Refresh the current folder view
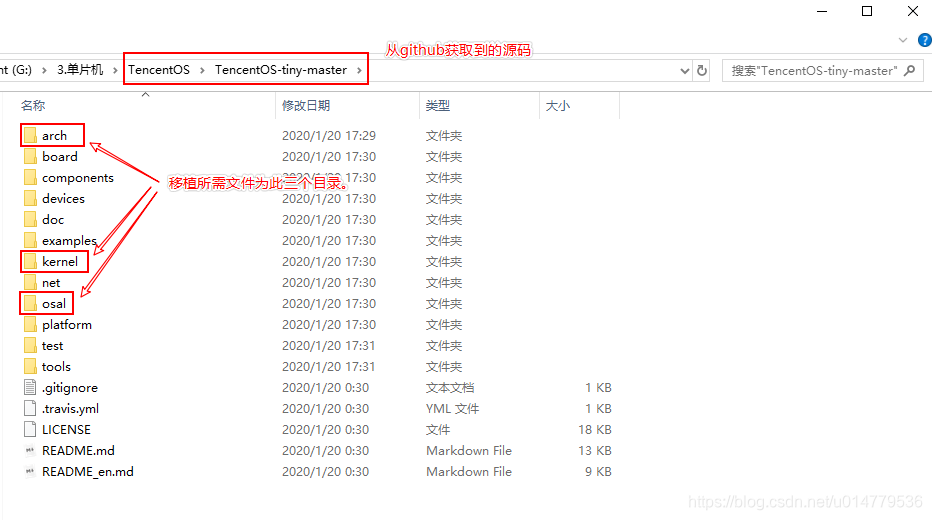 coord(702,71)
